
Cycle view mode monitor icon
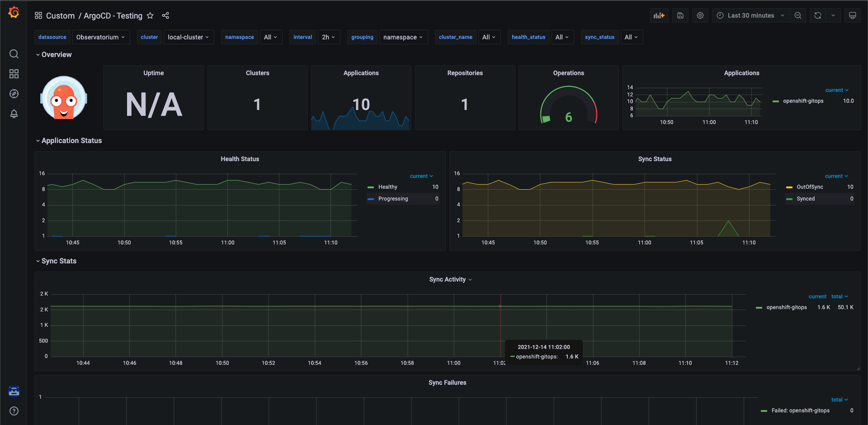[x=853, y=15]
